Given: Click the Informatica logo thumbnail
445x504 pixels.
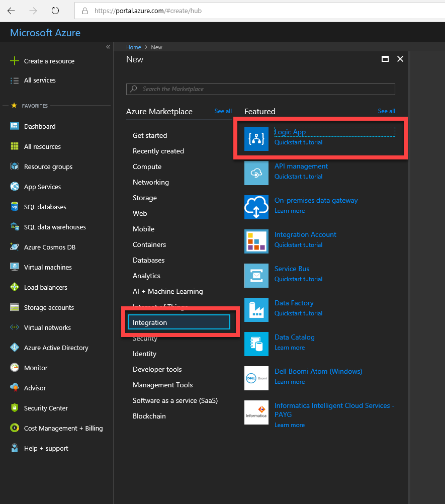Looking at the screenshot, I should 256,412.
